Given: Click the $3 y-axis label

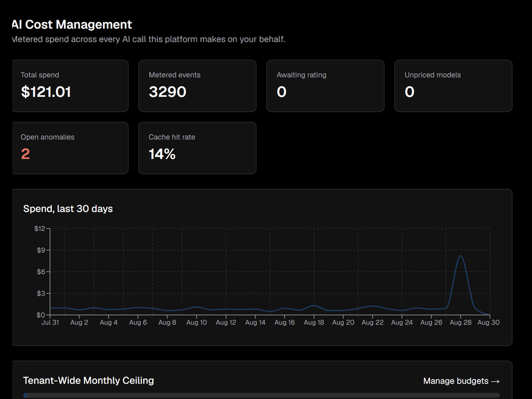Looking at the screenshot, I should (x=41, y=294).
